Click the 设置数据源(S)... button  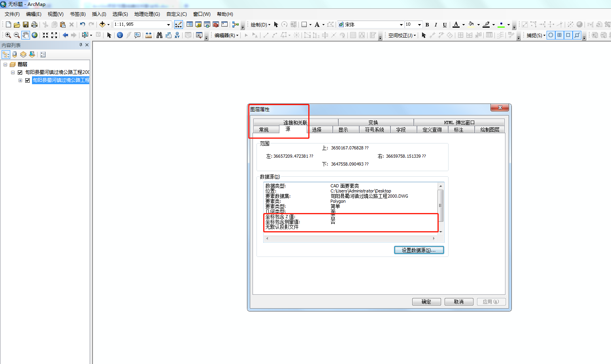tap(419, 250)
